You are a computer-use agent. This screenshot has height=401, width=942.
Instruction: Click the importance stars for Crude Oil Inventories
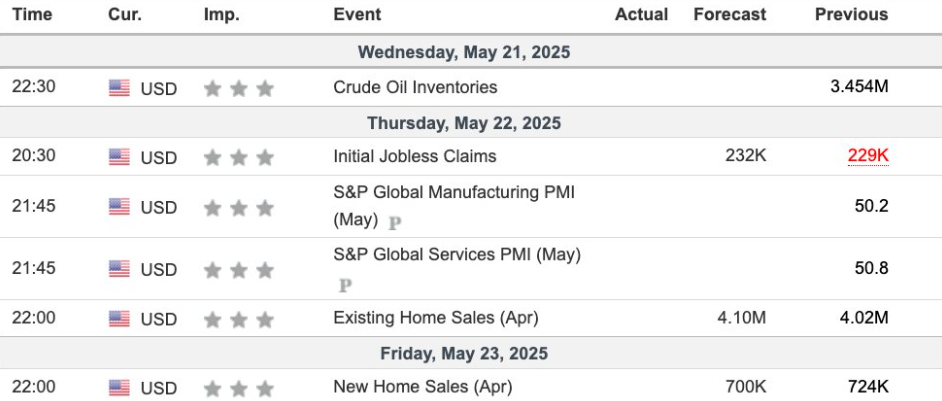pyautogui.click(x=238, y=88)
